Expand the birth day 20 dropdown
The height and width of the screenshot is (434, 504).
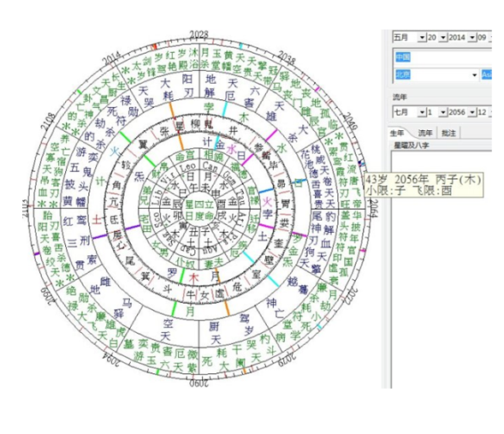(443, 38)
